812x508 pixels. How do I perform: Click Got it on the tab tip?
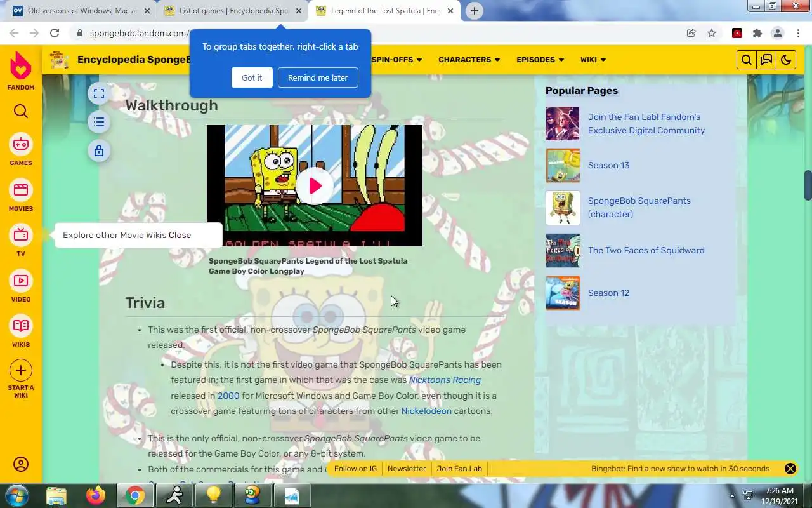(252, 77)
